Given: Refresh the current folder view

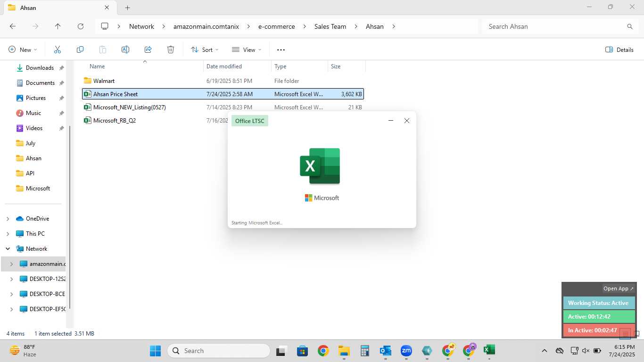Looking at the screenshot, I should click(81, 26).
